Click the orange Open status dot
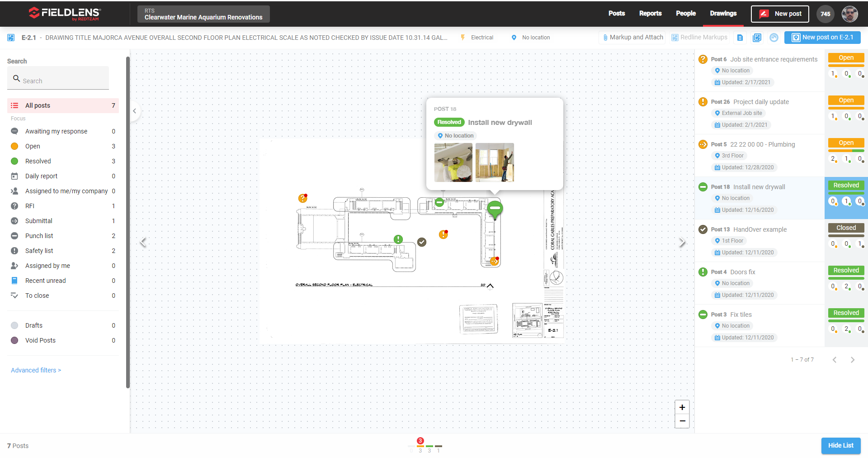Image resolution: width=868 pixels, height=458 pixels. point(15,146)
